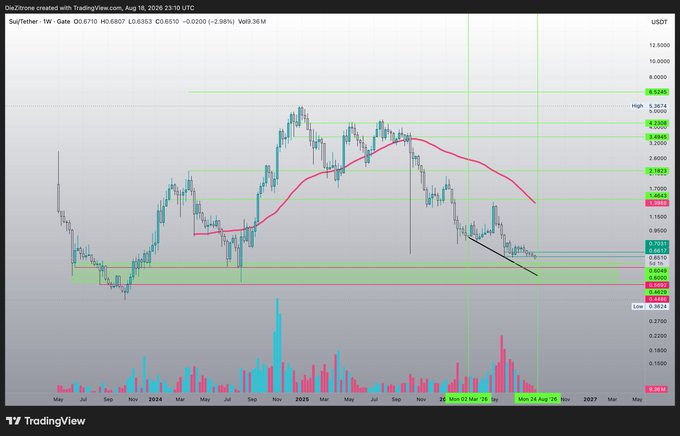Click the red 0.5692 price label
This screenshot has height=436, width=680.
657,285
